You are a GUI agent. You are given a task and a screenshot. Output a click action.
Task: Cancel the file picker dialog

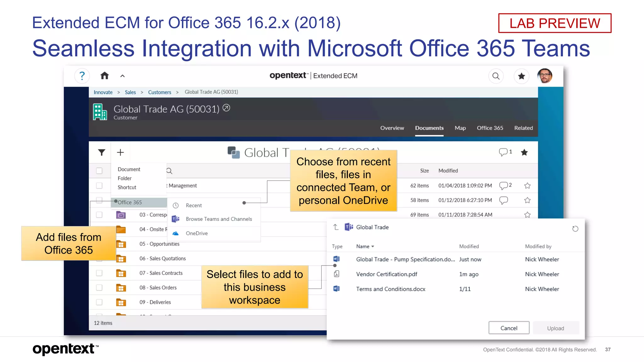509,328
